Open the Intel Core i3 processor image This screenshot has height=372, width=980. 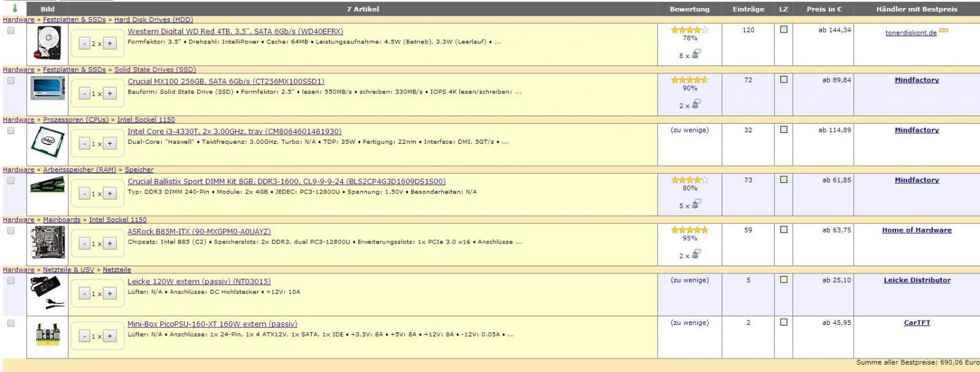click(x=47, y=143)
